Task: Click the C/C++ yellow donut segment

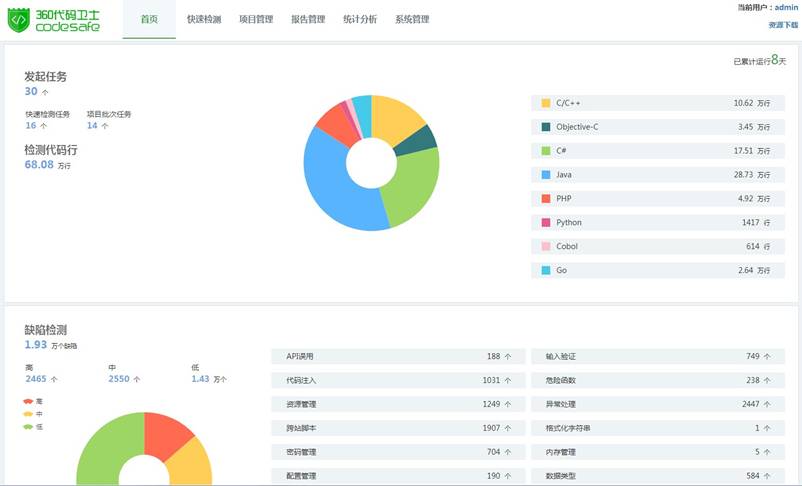Action: click(x=396, y=119)
